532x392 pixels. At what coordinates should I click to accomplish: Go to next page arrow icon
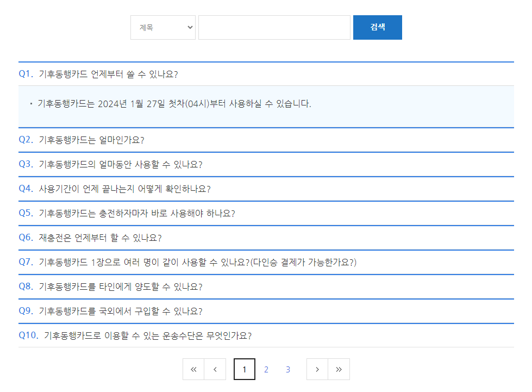tap(317, 369)
